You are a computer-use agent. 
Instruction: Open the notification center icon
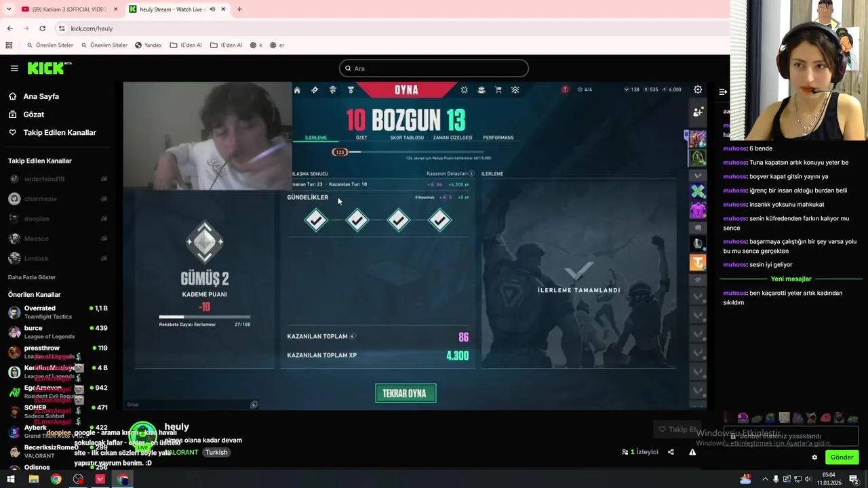854,479
